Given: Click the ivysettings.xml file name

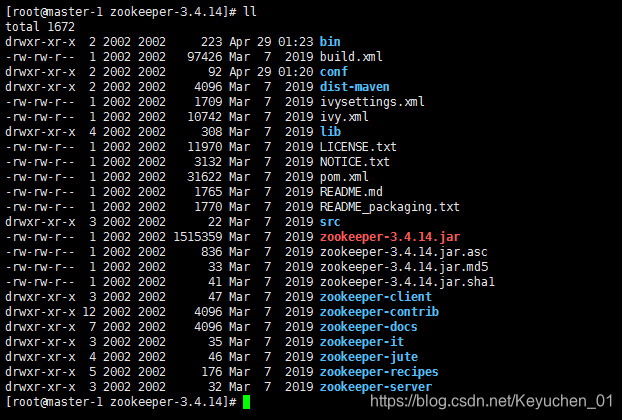Looking at the screenshot, I should 372,102.
